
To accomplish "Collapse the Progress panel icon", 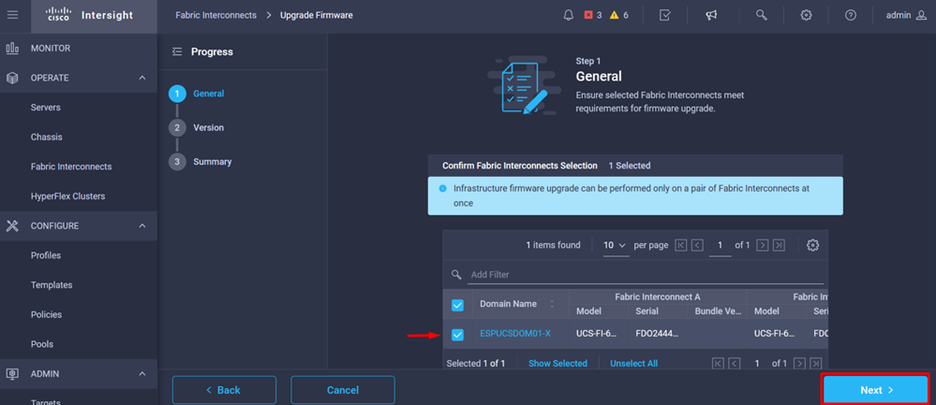I will [x=177, y=52].
